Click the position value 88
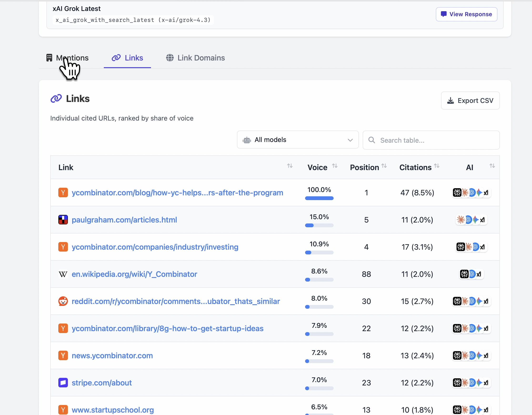532x415 pixels. coord(366,274)
